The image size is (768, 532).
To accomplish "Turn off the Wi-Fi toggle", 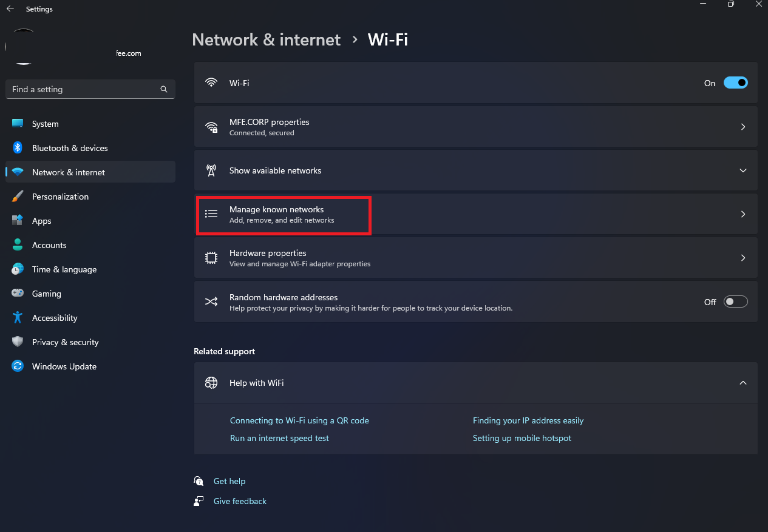I will point(735,83).
